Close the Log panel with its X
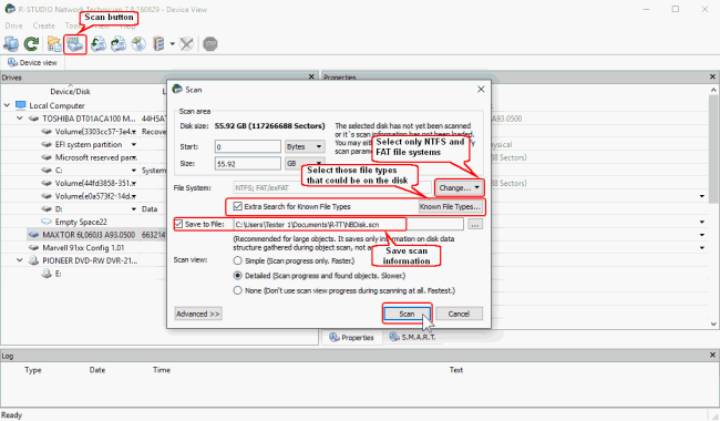 (x=713, y=355)
